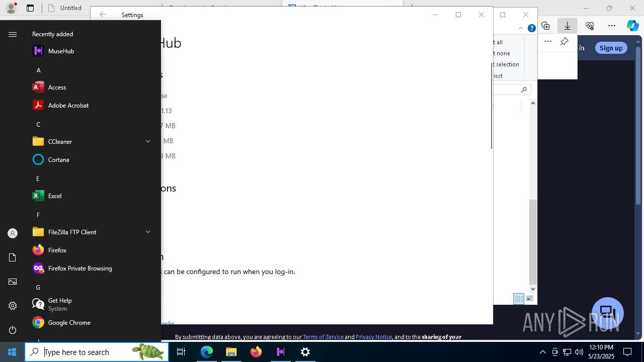Jump to letter F app group

(38, 215)
